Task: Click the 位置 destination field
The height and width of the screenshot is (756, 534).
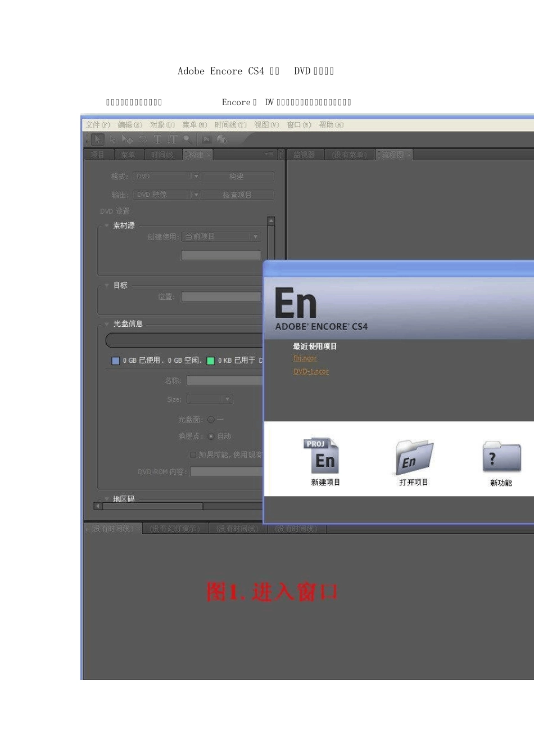Action: [221, 297]
